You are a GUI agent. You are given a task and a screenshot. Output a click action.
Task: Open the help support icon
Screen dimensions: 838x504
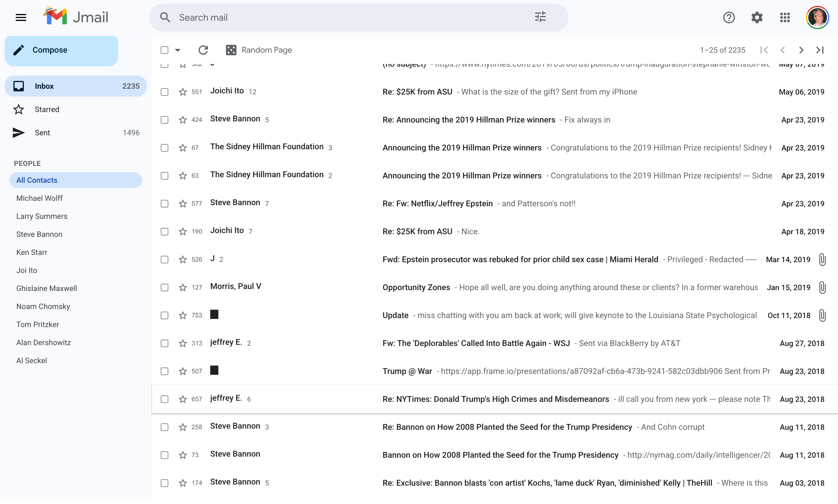[729, 17]
